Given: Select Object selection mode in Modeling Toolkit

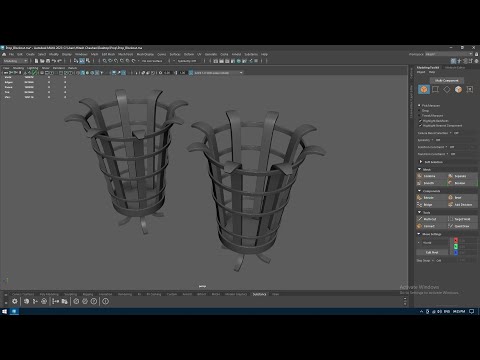Looking at the screenshot, I should pos(424,89).
